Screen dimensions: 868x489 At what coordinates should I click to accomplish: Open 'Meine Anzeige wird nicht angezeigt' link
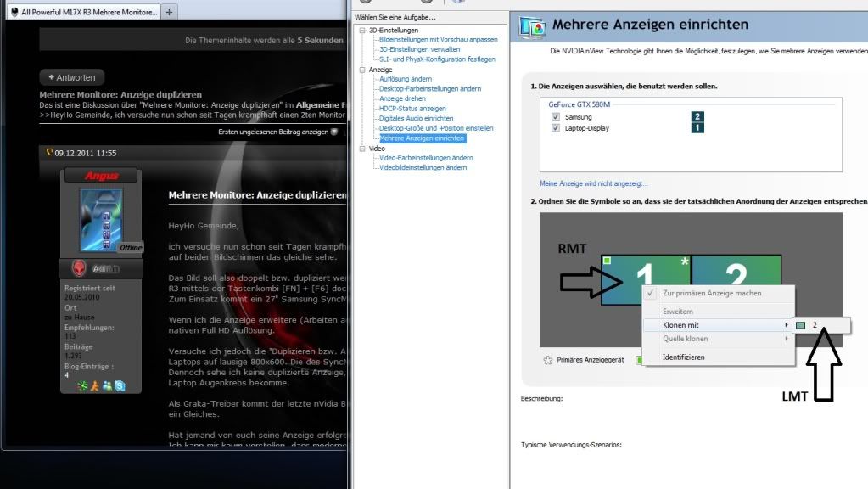[593, 183]
